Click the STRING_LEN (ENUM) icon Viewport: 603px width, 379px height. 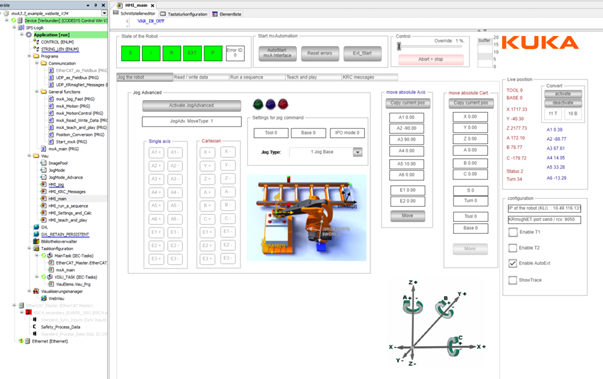click(36, 49)
